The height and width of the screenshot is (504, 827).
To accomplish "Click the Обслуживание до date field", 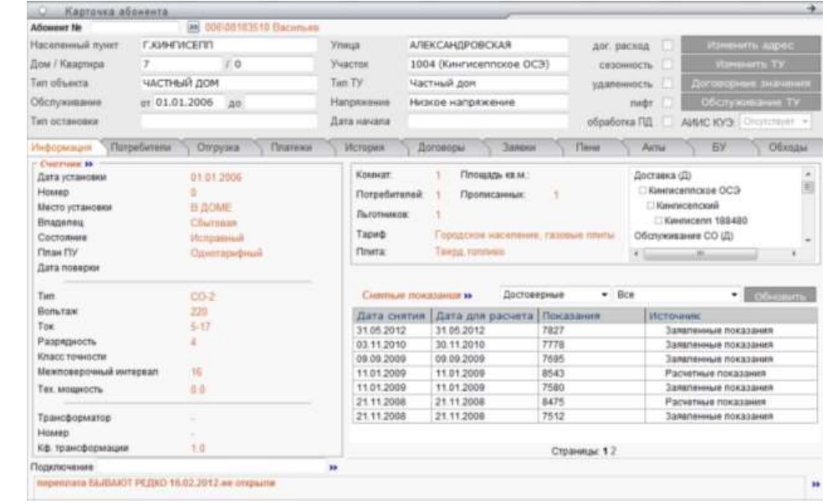I will tap(279, 102).
